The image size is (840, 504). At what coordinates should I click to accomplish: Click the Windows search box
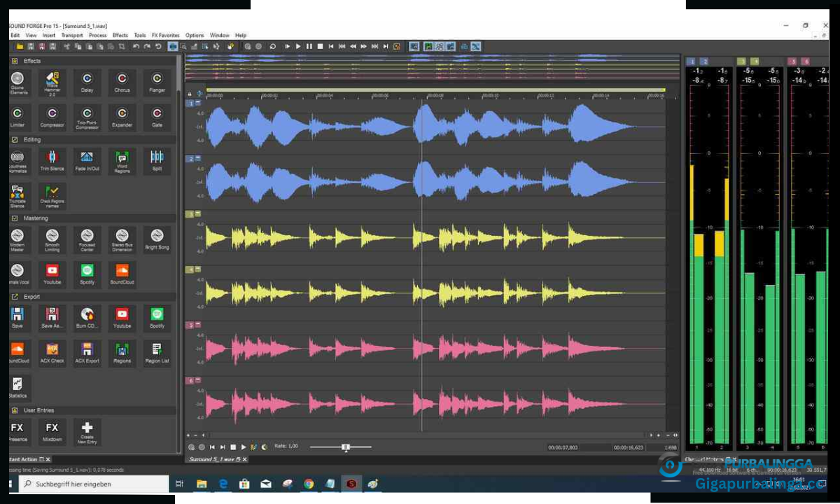click(x=93, y=484)
